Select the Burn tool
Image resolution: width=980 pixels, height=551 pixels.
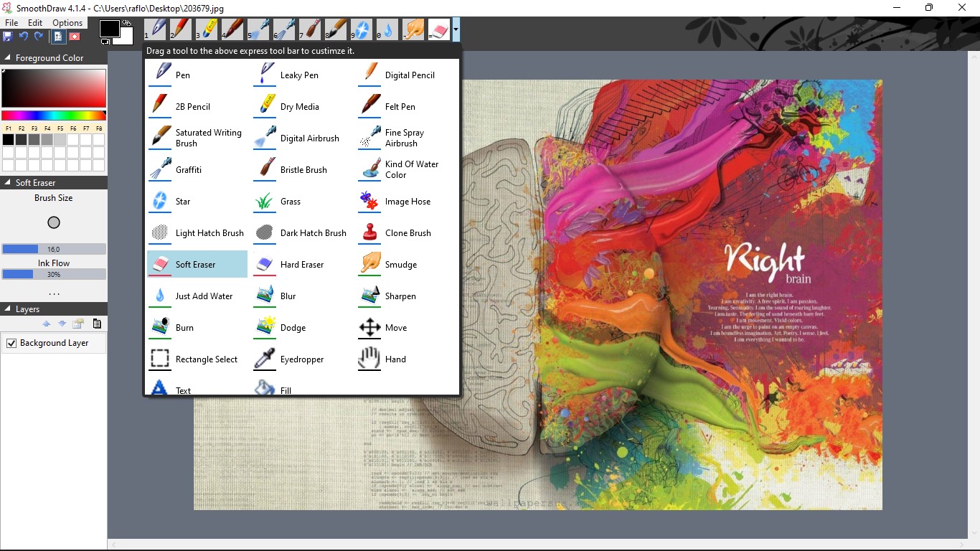tap(197, 327)
